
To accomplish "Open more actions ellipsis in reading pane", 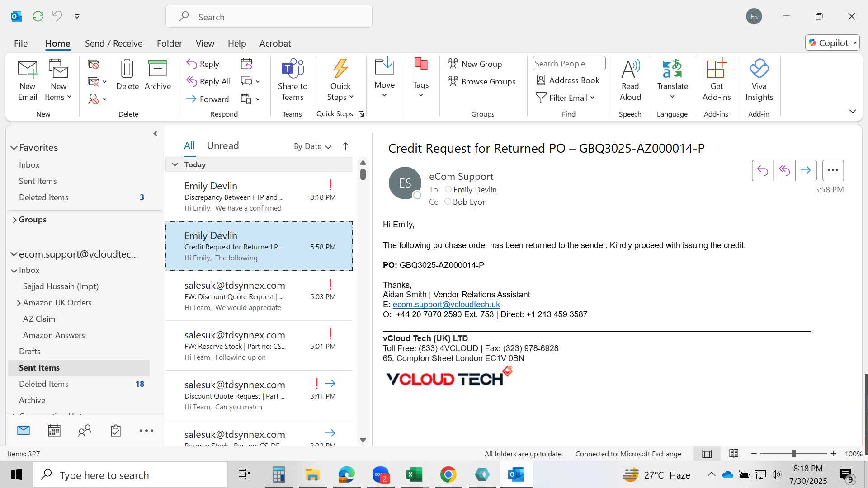I will 833,170.
